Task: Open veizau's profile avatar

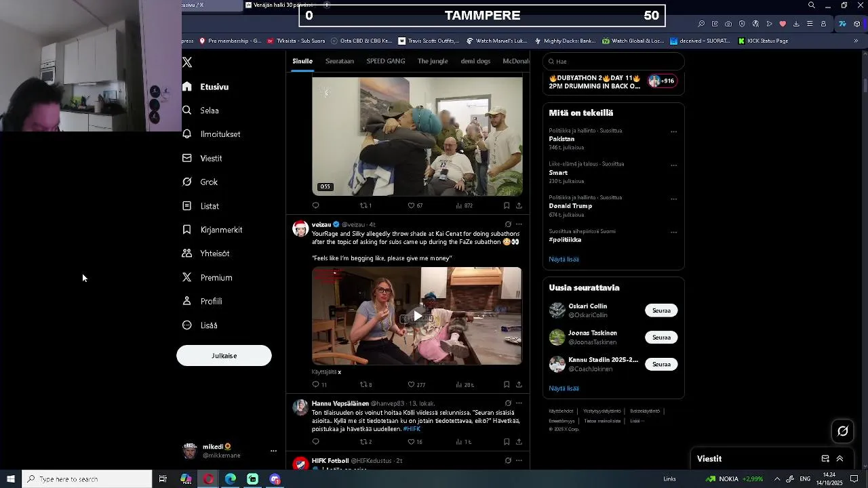Action: 300,228
